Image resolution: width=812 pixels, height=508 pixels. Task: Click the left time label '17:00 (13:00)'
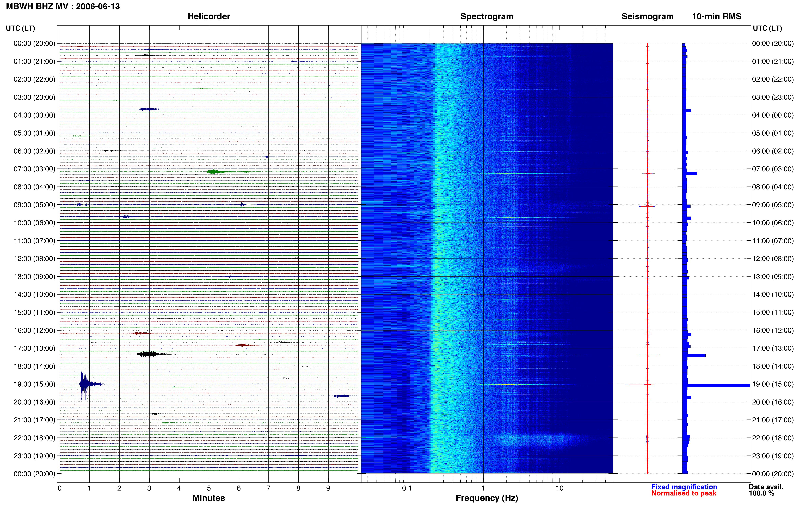[x=34, y=348]
